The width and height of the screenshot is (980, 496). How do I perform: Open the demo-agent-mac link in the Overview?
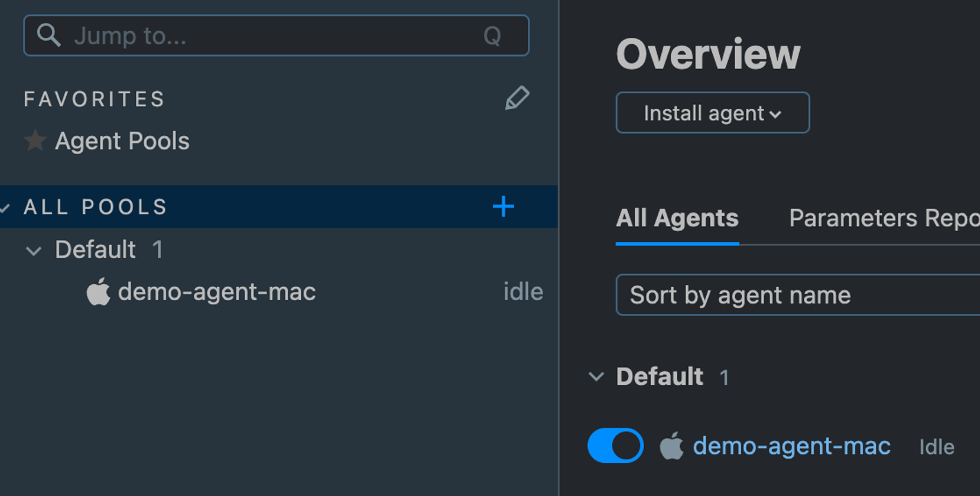[x=792, y=446]
